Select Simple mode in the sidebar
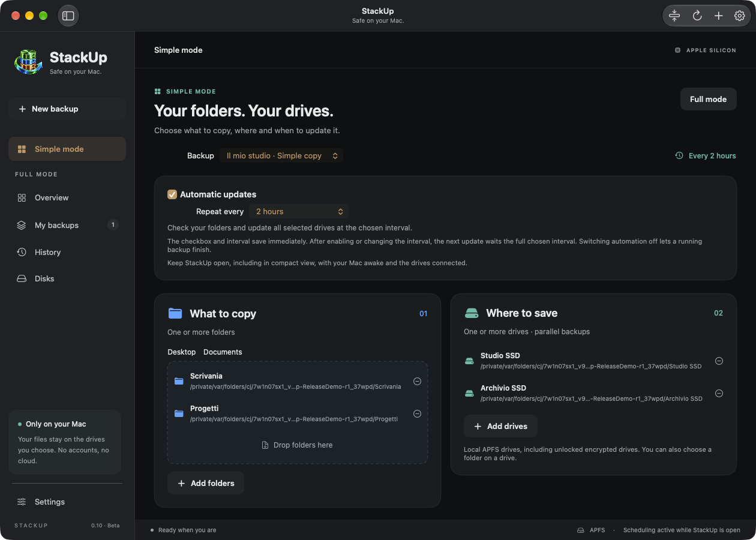 [67, 149]
